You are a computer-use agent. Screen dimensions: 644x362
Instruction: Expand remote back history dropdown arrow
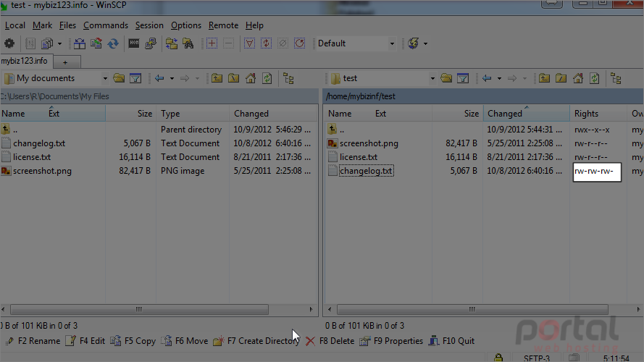(x=499, y=78)
